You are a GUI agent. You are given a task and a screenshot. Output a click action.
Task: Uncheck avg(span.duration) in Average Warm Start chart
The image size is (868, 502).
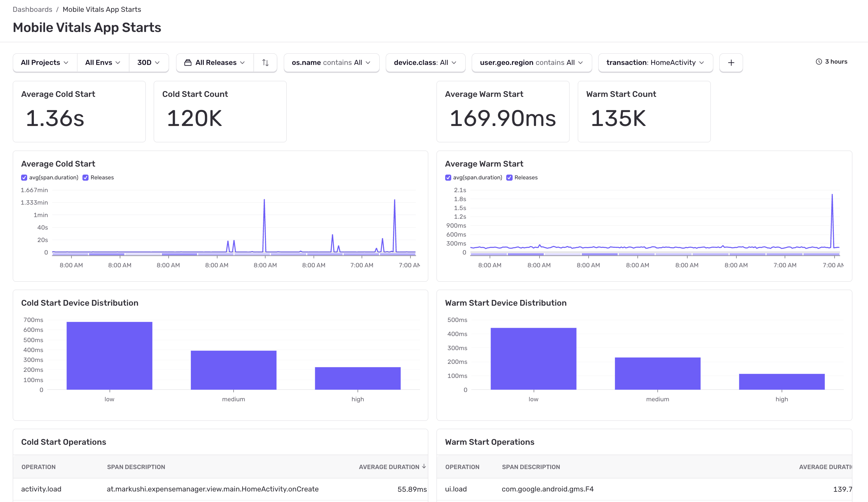click(x=448, y=177)
